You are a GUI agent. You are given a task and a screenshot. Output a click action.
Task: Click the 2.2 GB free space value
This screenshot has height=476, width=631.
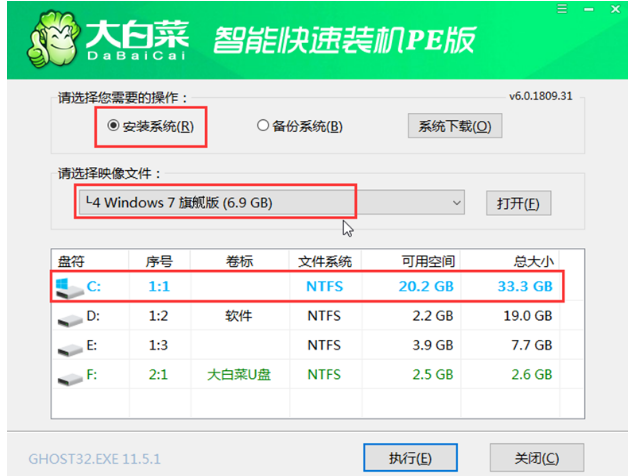point(433,316)
